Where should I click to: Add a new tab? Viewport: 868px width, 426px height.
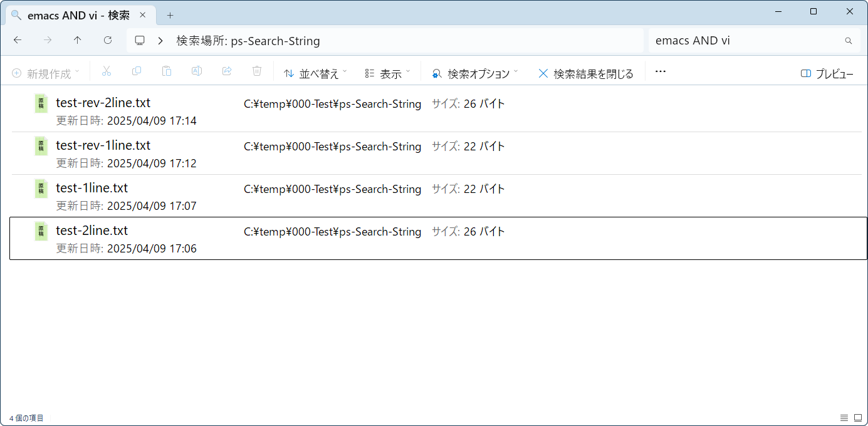(x=170, y=16)
